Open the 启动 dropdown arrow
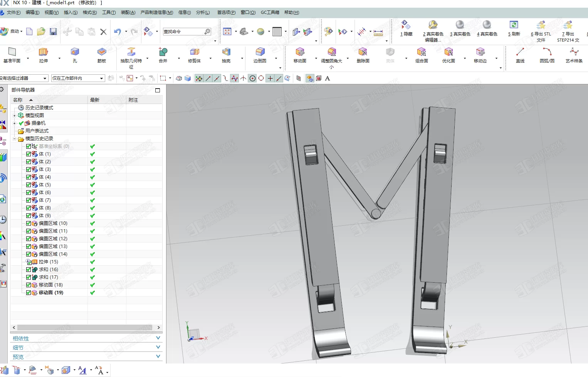The height and width of the screenshot is (377, 588). (x=21, y=32)
